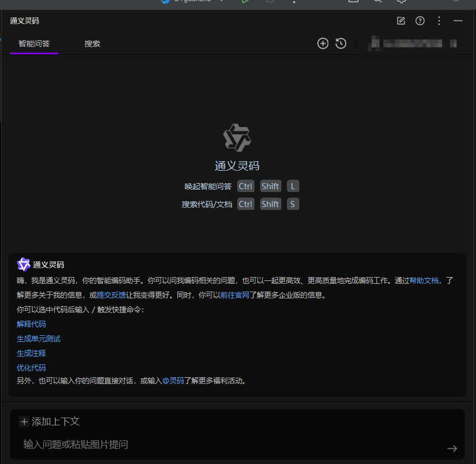Select the 生成单元测试 quick command
The height and width of the screenshot is (464, 476).
(39, 339)
